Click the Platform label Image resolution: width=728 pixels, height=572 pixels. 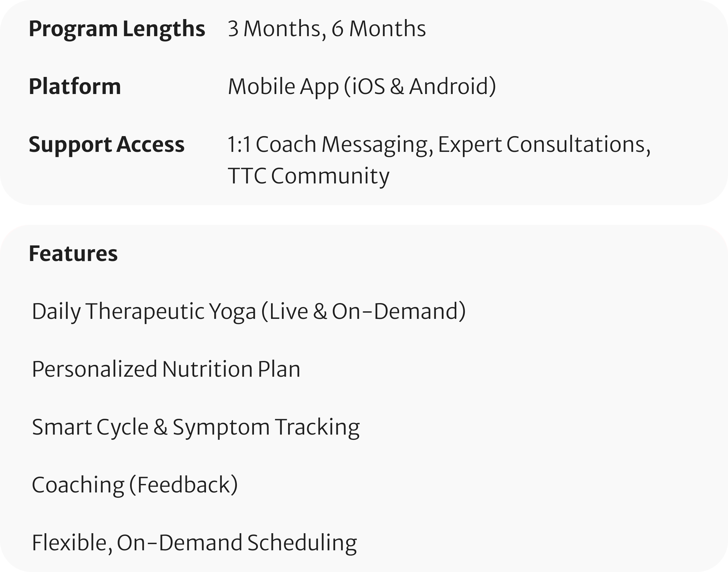(x=75, y=86)
